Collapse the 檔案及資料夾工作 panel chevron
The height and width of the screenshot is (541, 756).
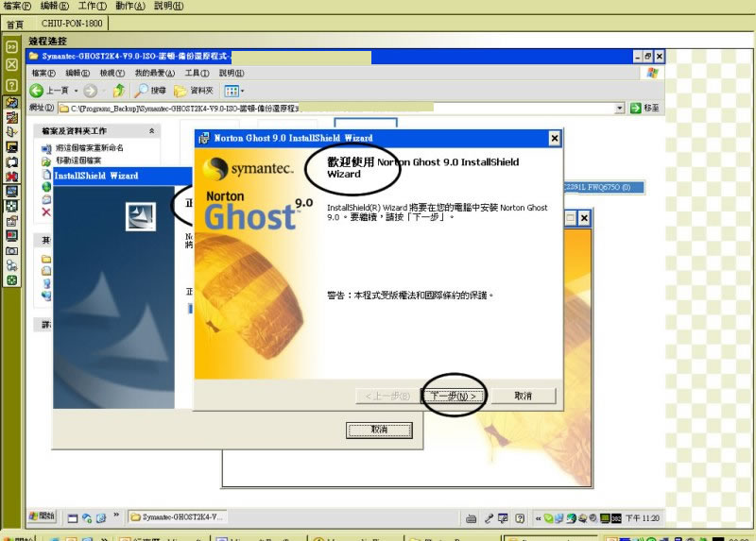point(151,130)
